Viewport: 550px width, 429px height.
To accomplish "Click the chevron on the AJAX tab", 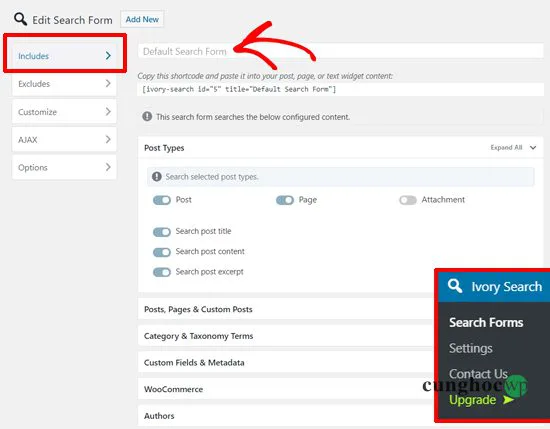I will (108, 139).
